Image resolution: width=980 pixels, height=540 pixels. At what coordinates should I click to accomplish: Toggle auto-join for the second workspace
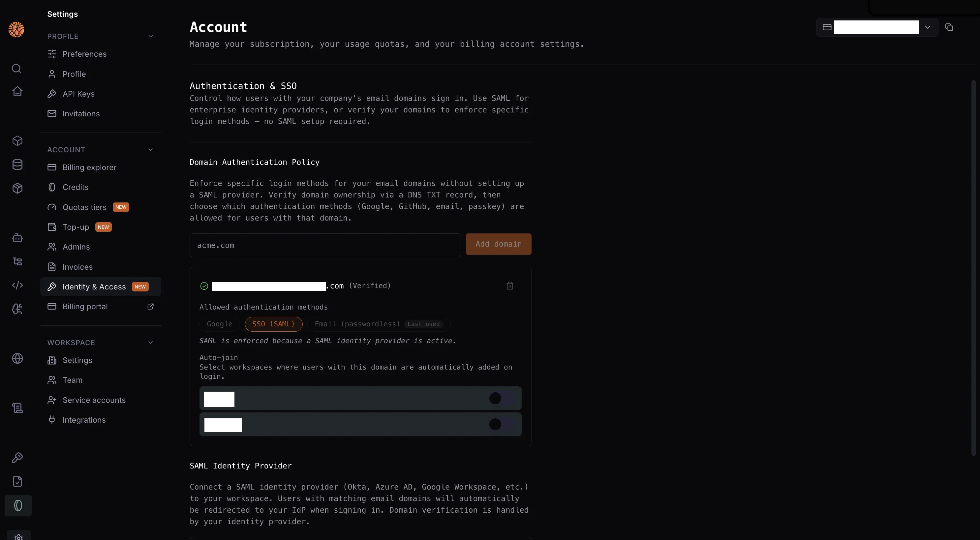(495, 424)
